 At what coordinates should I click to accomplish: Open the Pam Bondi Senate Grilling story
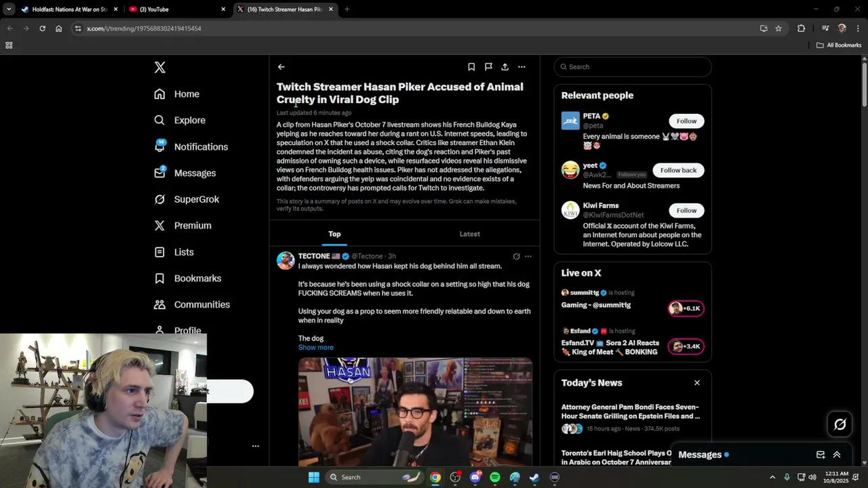(630, 411)
